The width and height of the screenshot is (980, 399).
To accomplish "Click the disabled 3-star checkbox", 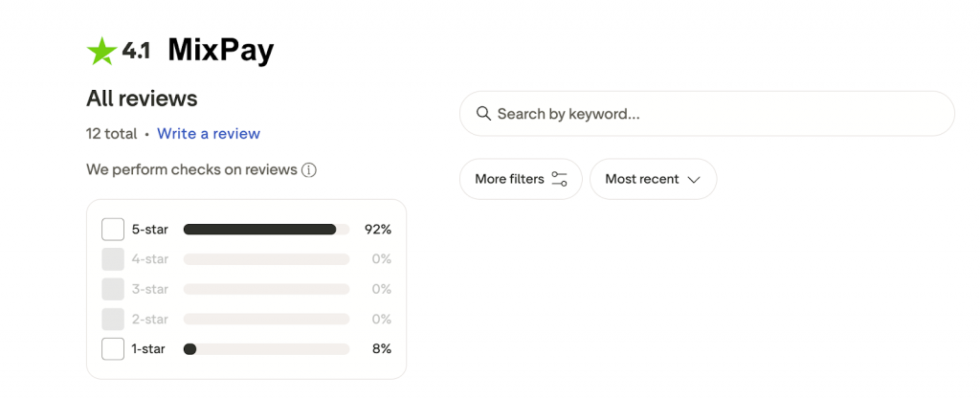I will (113, 289).
